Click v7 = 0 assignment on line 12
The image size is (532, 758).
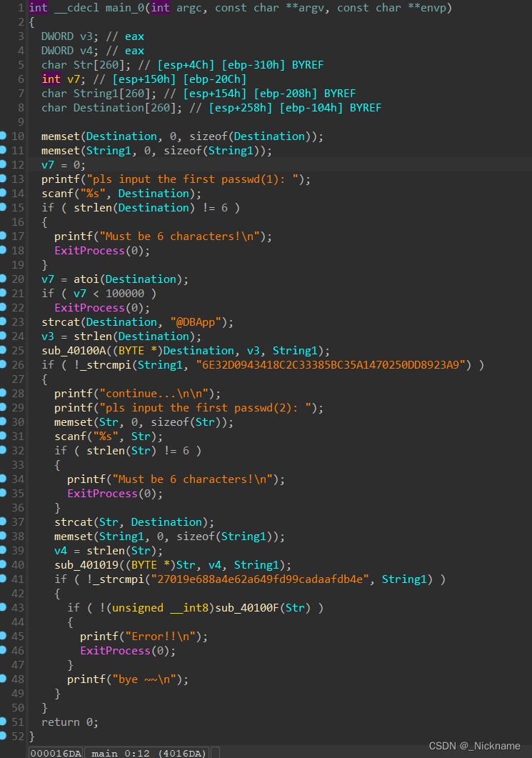(x=64, y=165)
